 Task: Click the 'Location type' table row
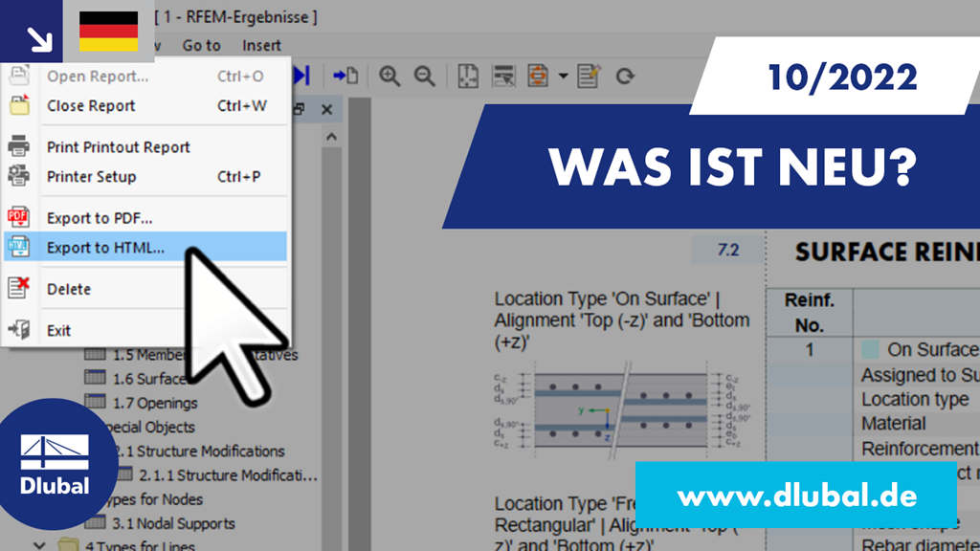(x=915, y=399)
